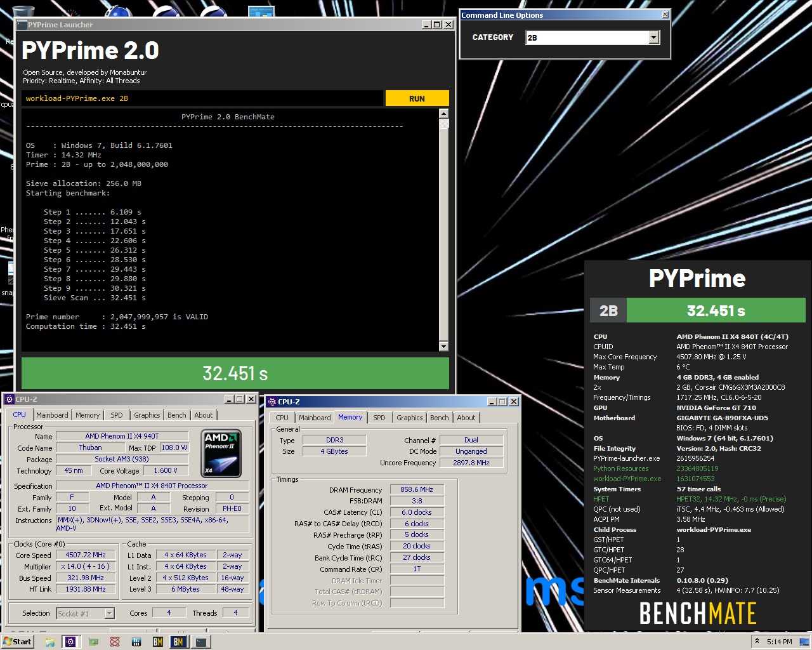Image resolution: width=812 pixels, height=650 pixels.
Task: Open Windows Explorer folder icon in taskbar
Action: (50, 642)
